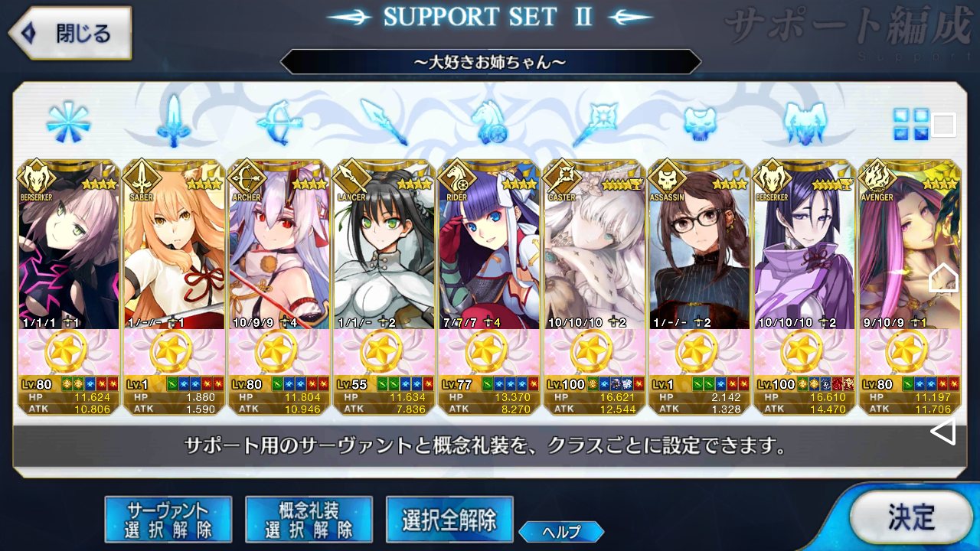The width and height of the screenshot is (980, 551).
Task: Select the Assassin class skull icon
Action: [x=699, y=122]
